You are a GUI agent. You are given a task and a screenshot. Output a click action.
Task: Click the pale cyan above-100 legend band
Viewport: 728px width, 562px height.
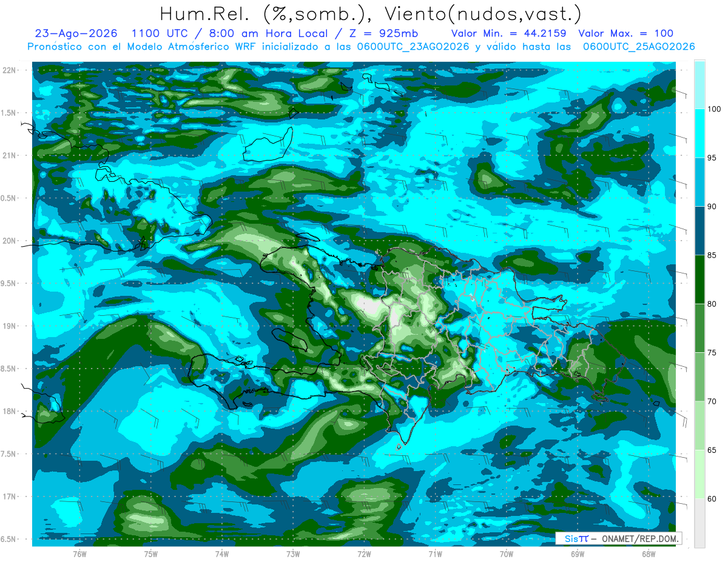click(x=699, y=85)
